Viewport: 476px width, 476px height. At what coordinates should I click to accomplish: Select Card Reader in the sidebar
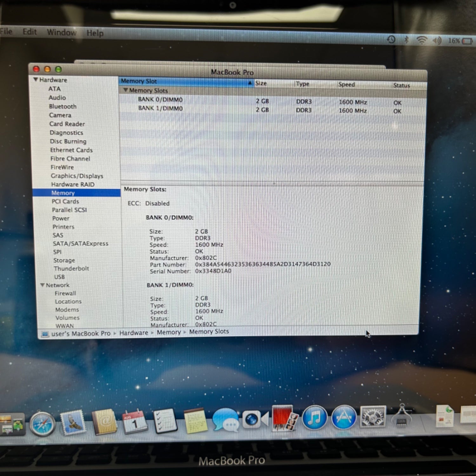point(67,124)
